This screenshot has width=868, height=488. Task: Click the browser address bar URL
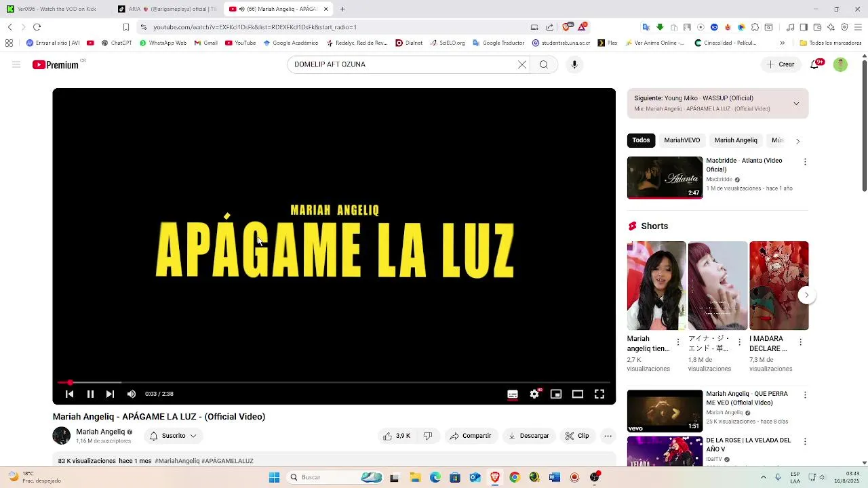[x=255, y=27]
